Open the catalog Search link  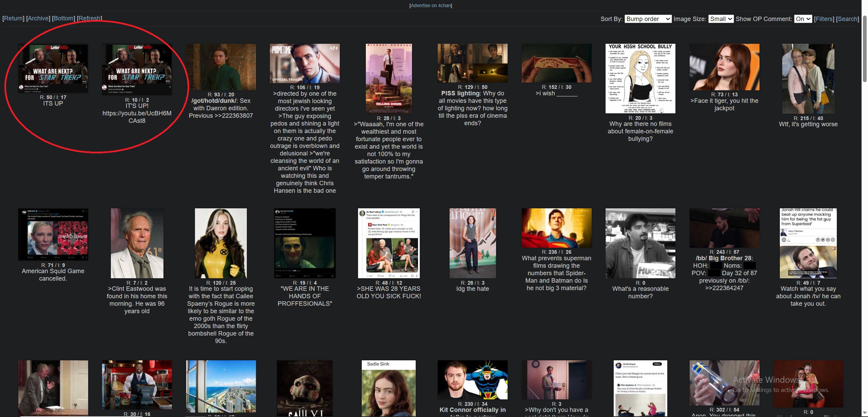point(848,19)
